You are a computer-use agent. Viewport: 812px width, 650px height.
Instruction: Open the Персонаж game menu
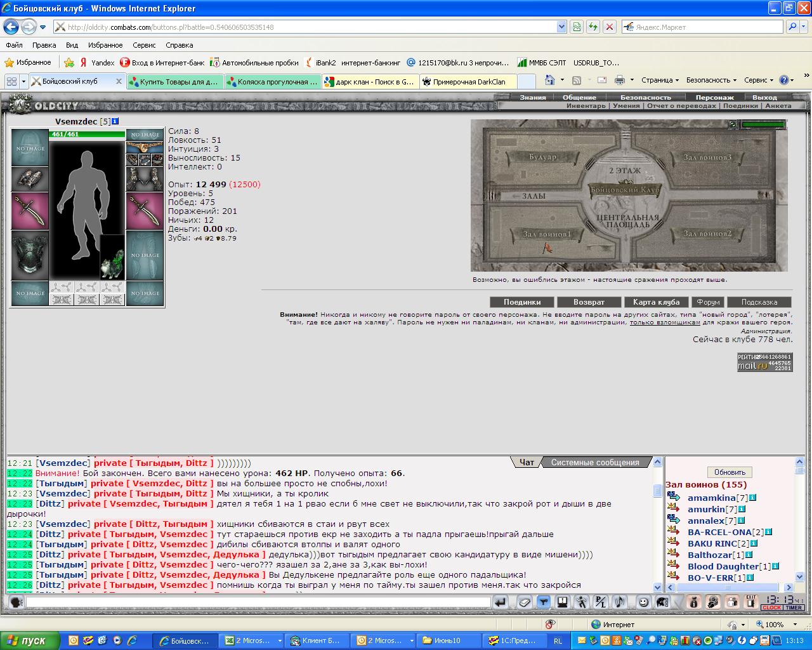(714, 97)
